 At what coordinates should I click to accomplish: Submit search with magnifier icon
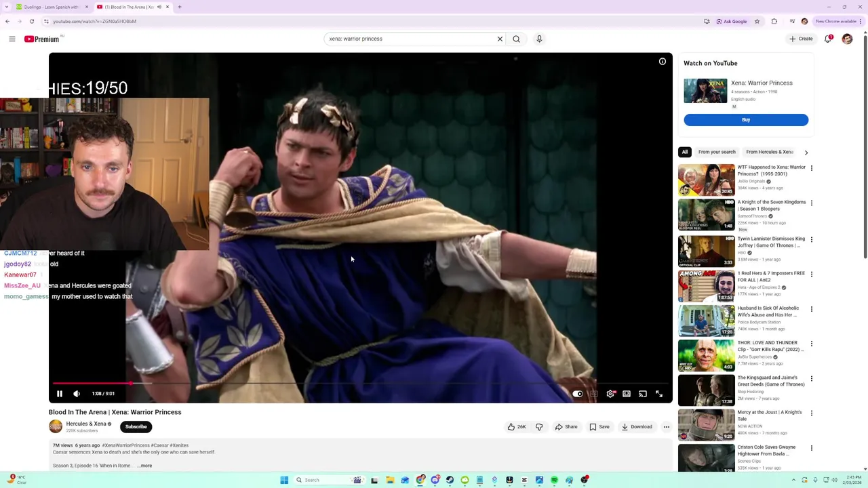(x=516, y=39)
